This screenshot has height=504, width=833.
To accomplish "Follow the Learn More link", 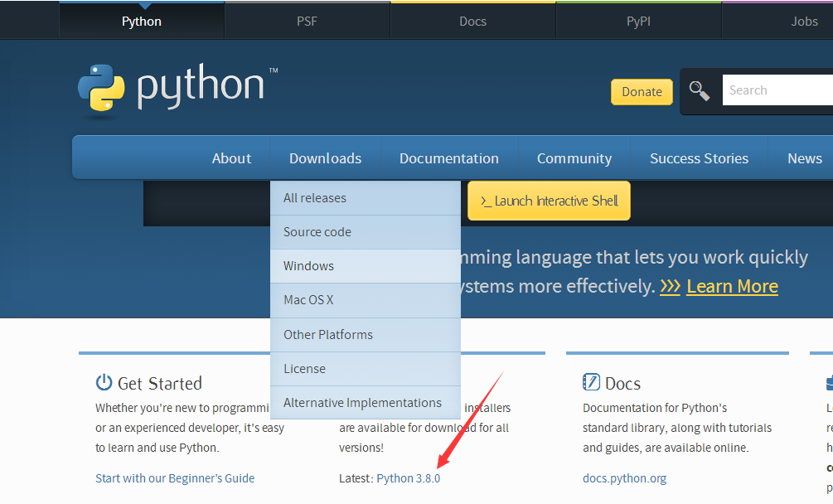I will coord(732,287).
